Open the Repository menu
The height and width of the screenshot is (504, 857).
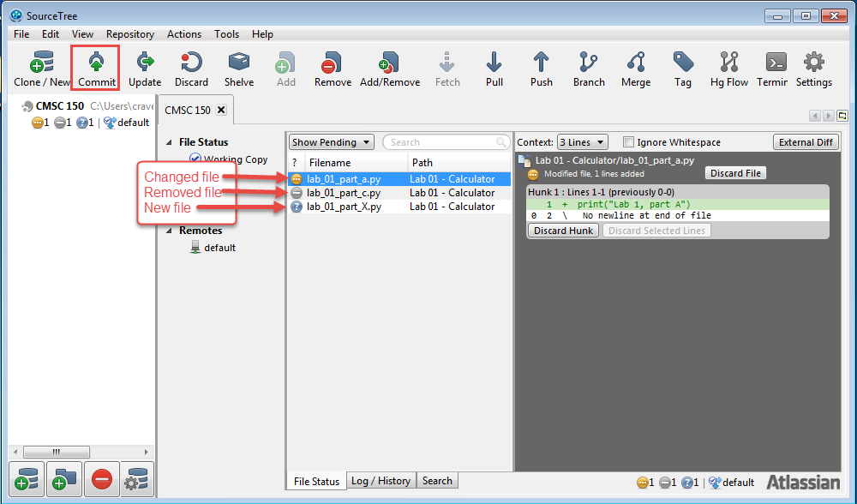tap(130, 34)
